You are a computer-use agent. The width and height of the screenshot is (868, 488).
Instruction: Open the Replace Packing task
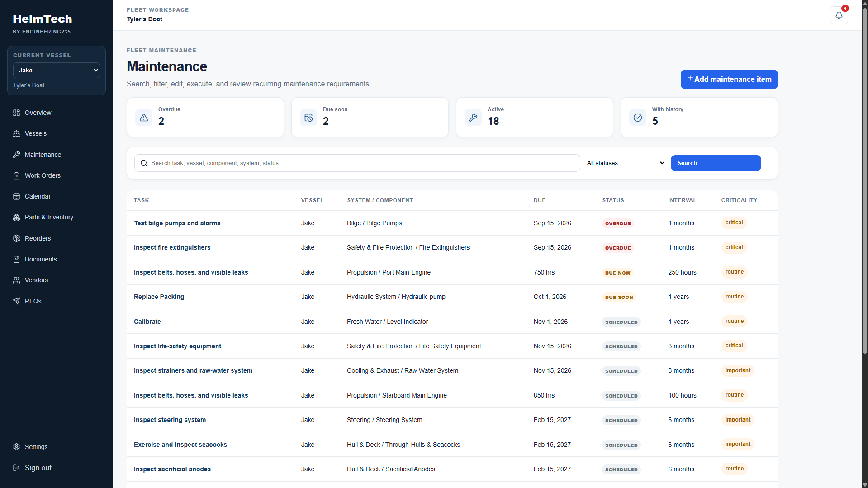pos(159,297)
